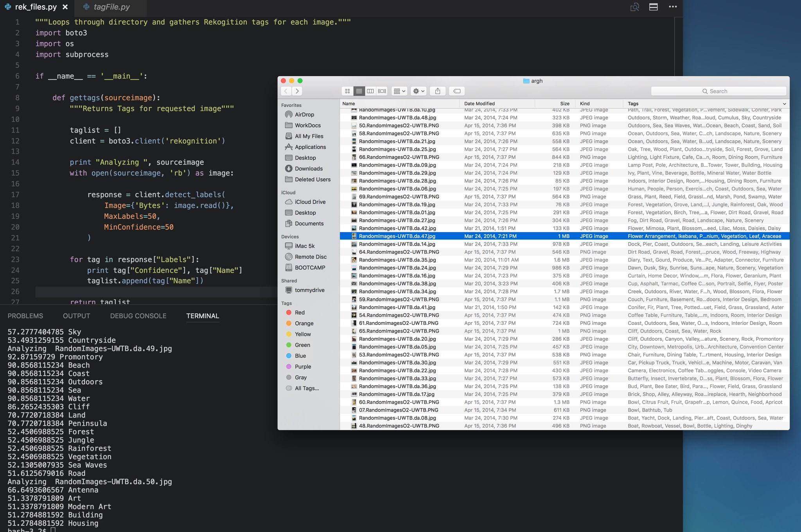Select iMac 5k device in sidebar
The width and height of the screenshot is (801, 532).
305,246
